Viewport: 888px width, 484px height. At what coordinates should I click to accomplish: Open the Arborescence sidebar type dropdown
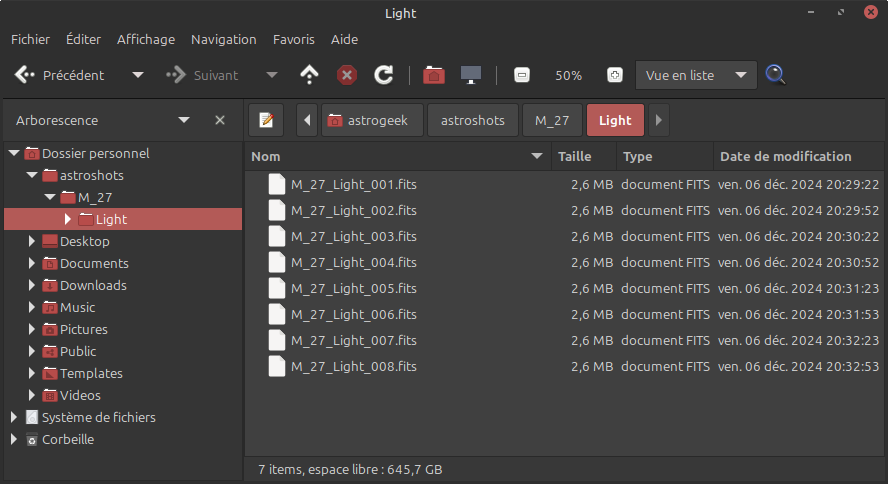click(x=184, y=120)
